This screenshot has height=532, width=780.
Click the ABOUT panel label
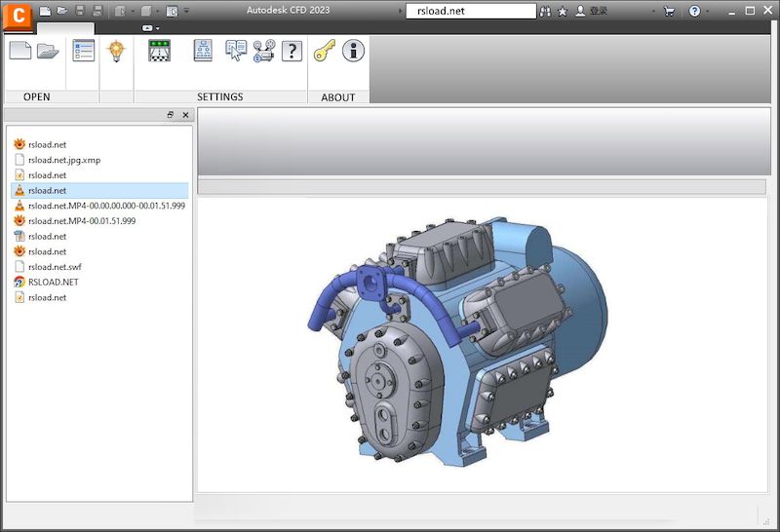338,97
